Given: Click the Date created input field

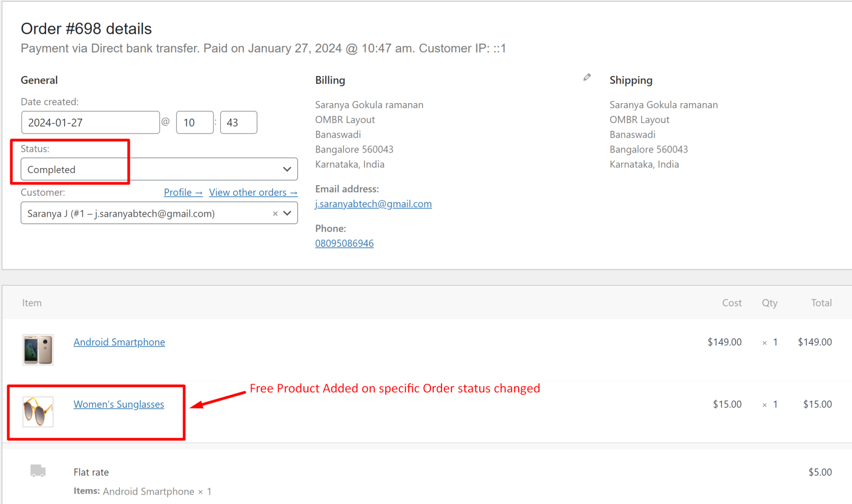Looking at the screenshot, I should coord(90,122).
